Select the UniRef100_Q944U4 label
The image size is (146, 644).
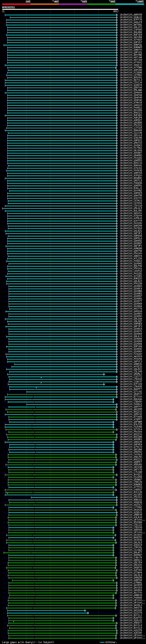point(131,93)
